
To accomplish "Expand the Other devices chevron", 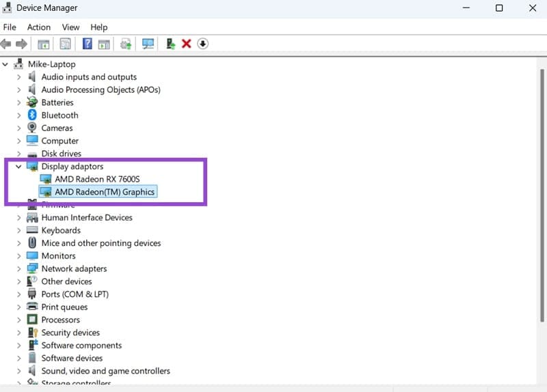I will pos(19,281).
